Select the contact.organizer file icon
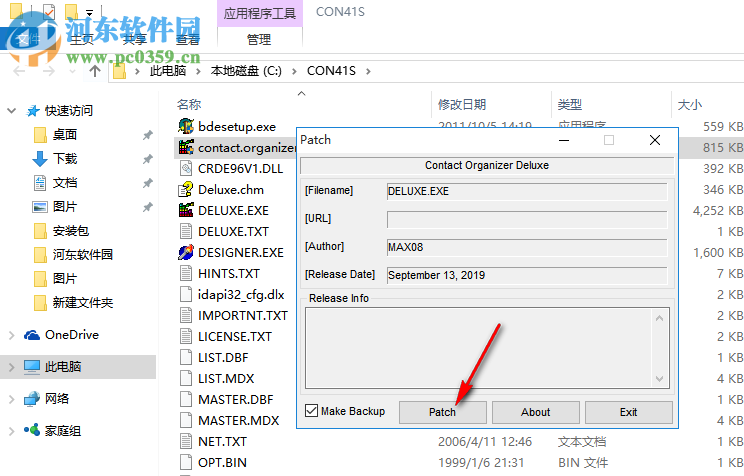Screen dimensions: 744x476 point(186,148)
